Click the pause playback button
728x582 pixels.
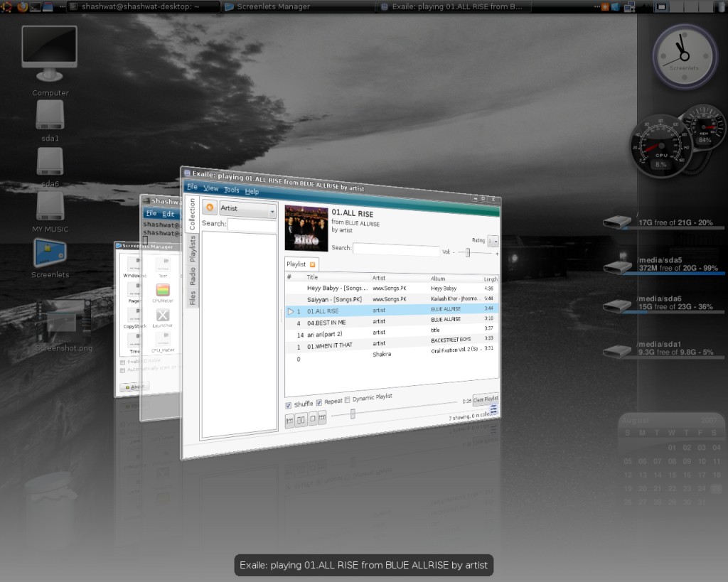click(x=301, y=419)
